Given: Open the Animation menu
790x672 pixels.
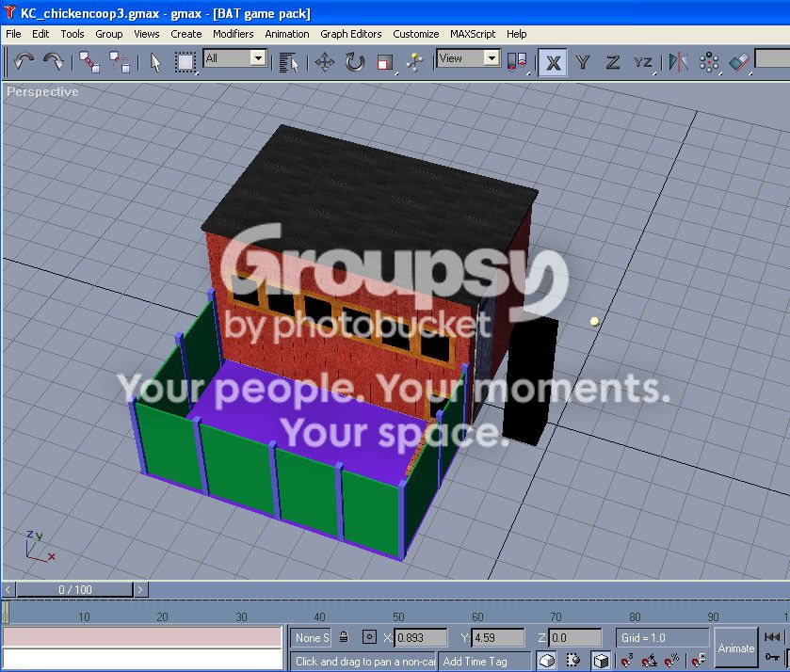Looking at the screenshot, I should pos(286,34).
